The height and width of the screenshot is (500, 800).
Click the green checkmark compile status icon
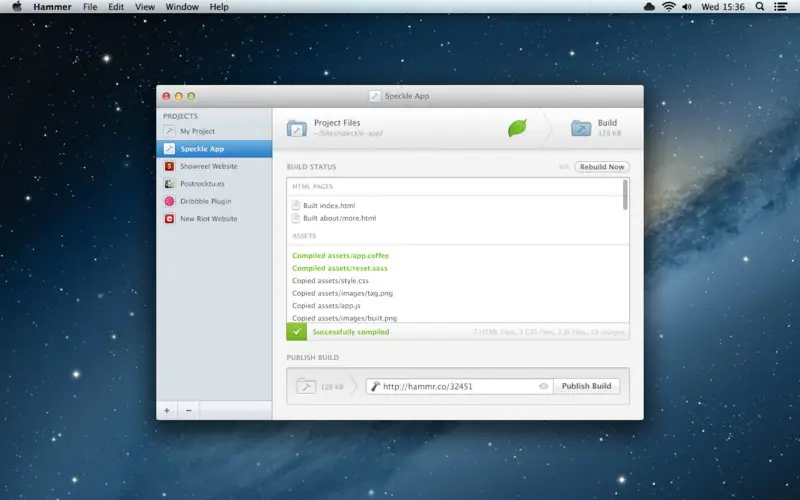tap(296, 332)
